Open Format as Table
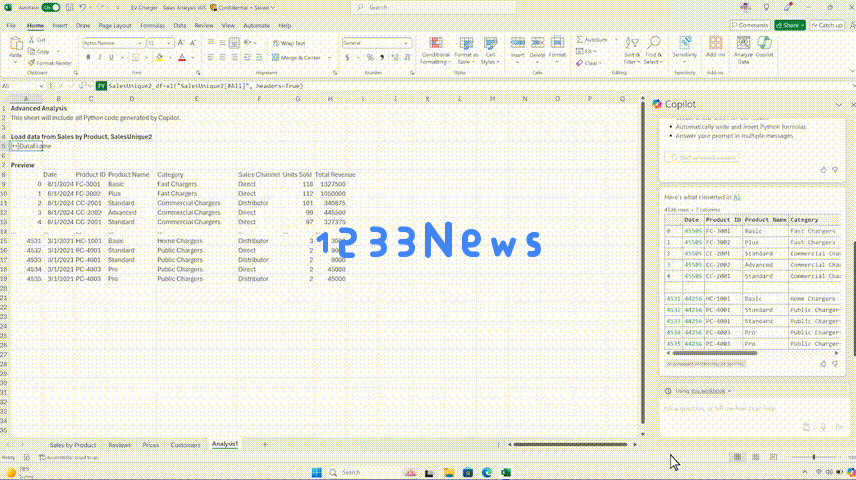The image size is (856, 480). tap(466, 51)
